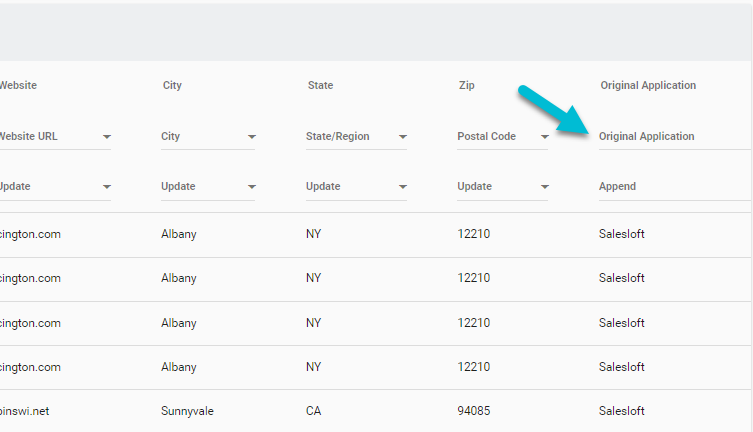Image resolution: width=753 pixels, height=432 pixels.
Task: Click Albany in the first data row
Action: click(179, 234)
